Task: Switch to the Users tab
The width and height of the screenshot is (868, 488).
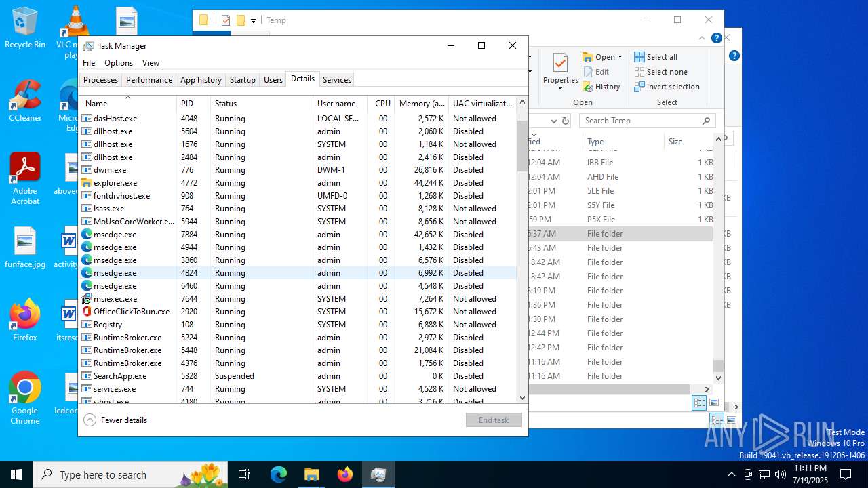Action: 273,80
